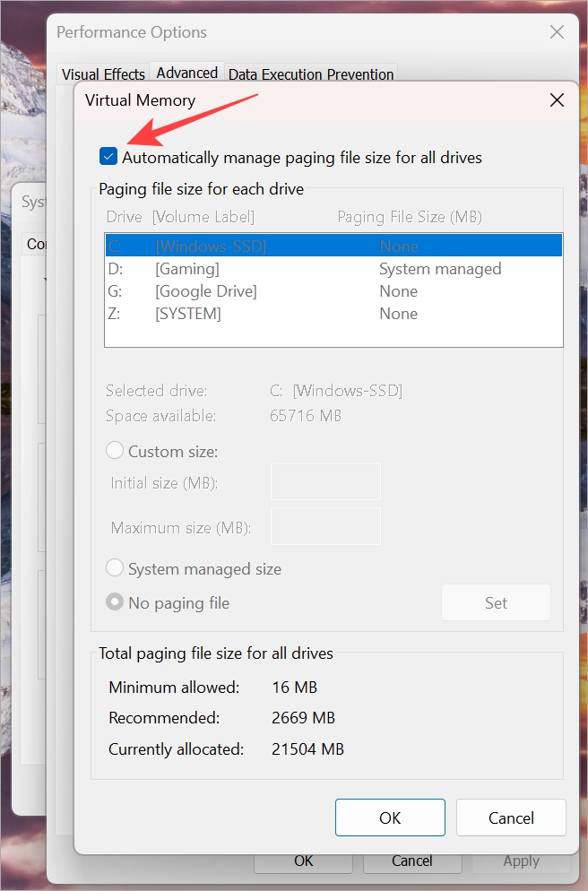Confirm with OK in Virtual Memory dialog
The width and height of the screenshot is (588, 891).
(390, 817)
